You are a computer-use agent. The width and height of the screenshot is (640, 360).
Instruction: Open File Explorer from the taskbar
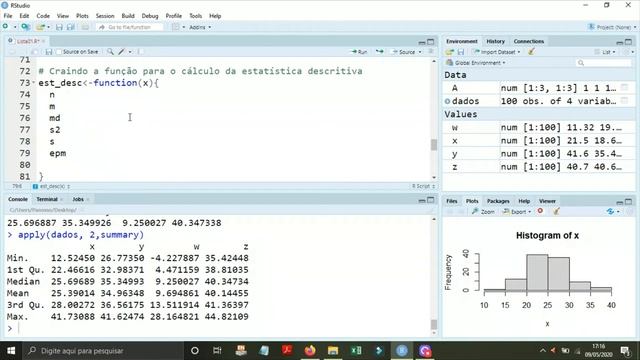pyautogui.click(x=333, y=350)
